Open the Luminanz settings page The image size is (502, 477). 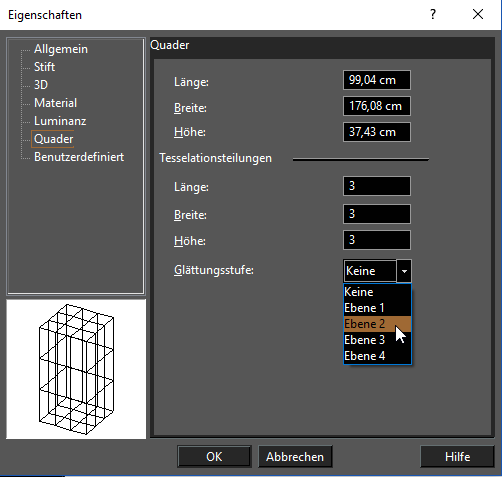click(60, 121)
